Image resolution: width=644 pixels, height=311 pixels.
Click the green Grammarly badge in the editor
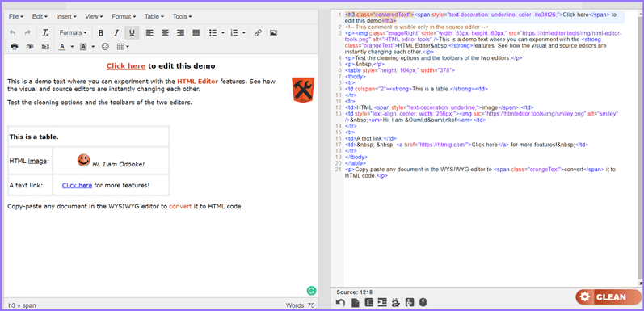(x=311, y=291)
